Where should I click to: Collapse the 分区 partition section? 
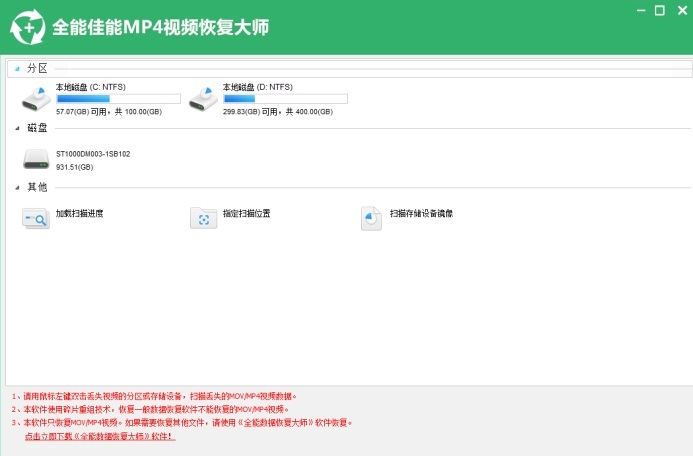point(17,68)
